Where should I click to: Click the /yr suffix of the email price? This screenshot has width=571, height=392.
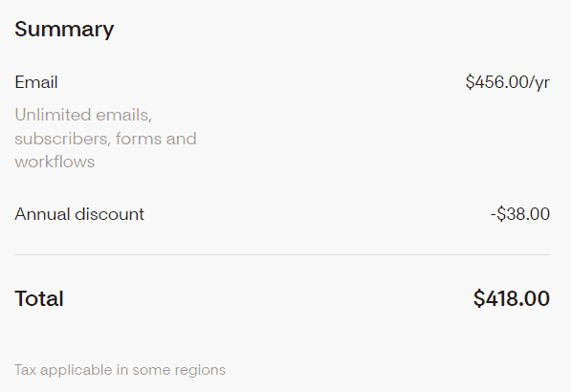tap(539, 83)
